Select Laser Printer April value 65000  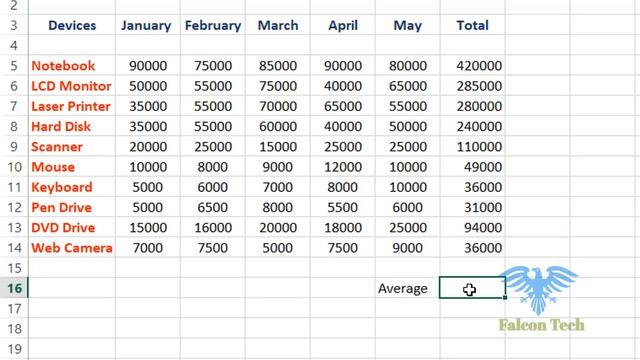[342, 106]
